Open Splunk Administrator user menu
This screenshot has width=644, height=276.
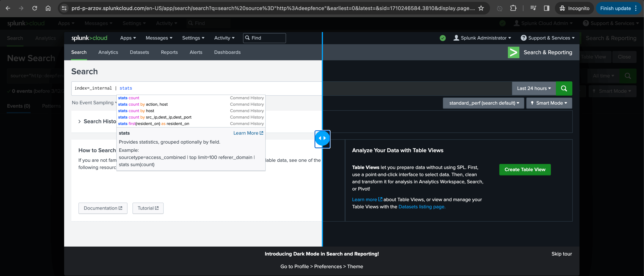click(x=482, y=38)
